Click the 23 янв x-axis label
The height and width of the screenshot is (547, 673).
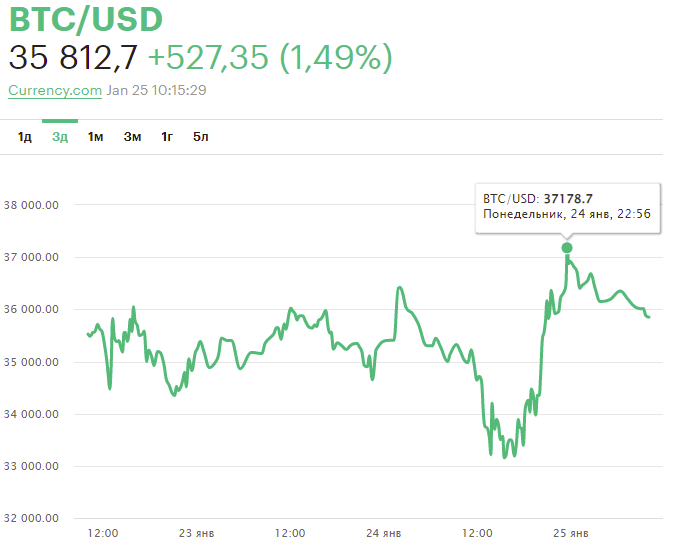click(197, 532)
